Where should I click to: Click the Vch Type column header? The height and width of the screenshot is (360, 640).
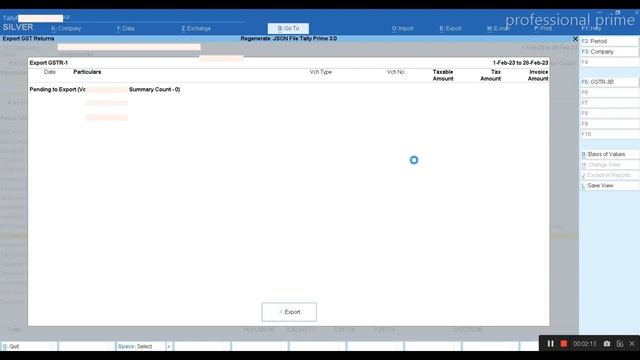coord(320,72)
